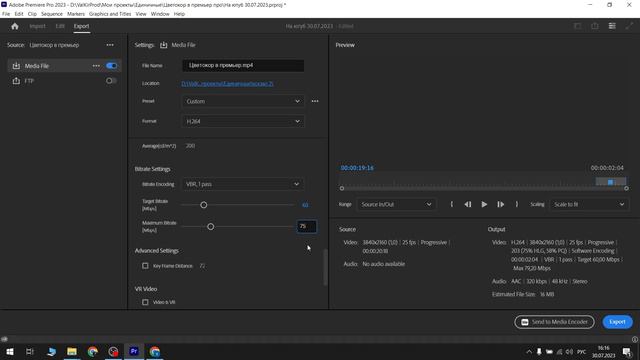Open the notification center icon

click(627, 351)
